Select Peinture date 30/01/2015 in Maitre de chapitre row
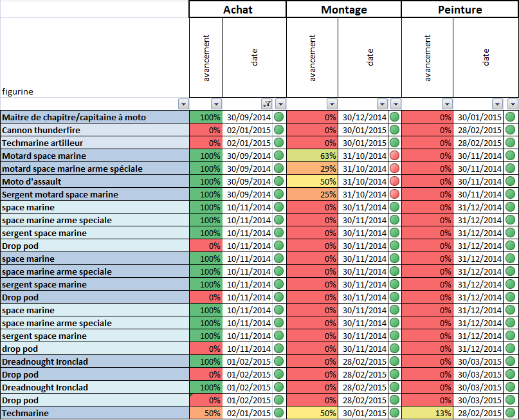This screenshot has width=519, height=420. coord(478,117)
